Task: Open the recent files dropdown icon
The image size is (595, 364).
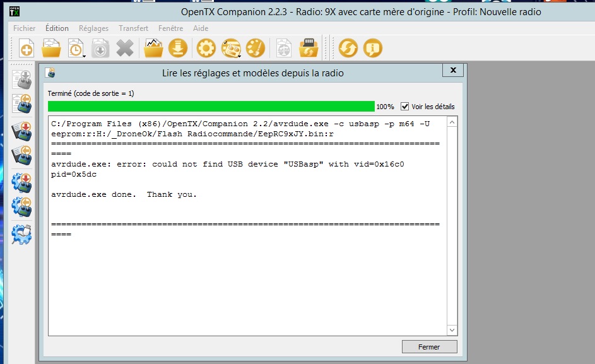Action: tap(76, 48)
